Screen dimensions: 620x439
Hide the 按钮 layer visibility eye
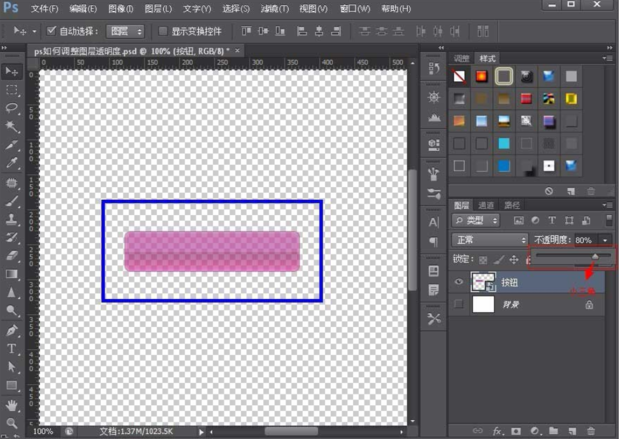pyautogui.click(x=459, y=282)
